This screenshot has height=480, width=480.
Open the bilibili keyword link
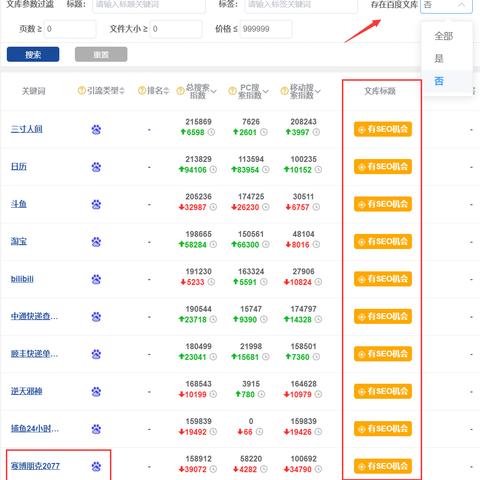(22, 279)
